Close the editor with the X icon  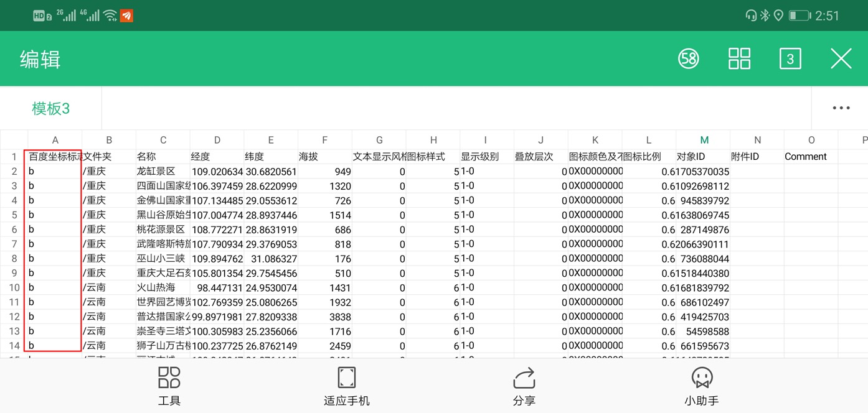tap(841, 59)
